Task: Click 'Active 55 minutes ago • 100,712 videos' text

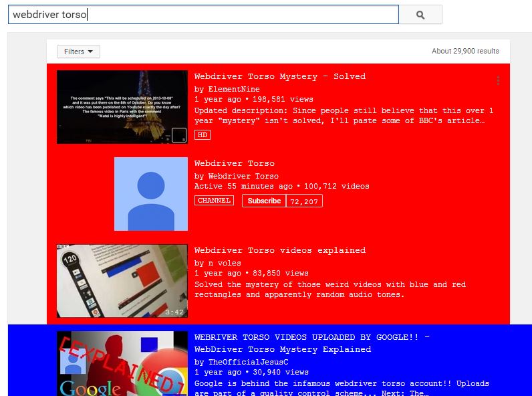Action: pyautogui.click(x=281, y=186)
